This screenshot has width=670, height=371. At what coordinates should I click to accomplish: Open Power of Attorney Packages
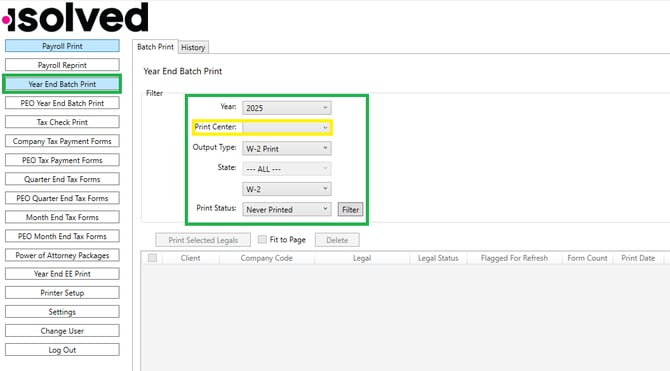[x=62, y=255]
